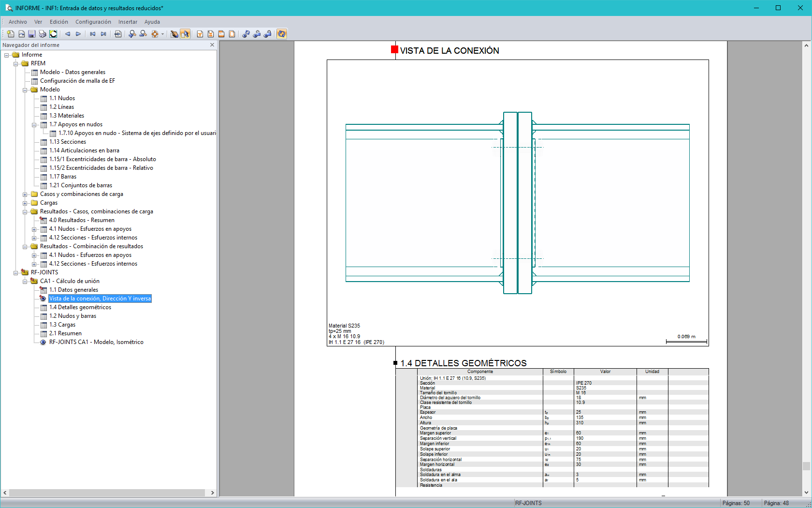Viewport: 812px width, 508px height.
Task: Click the navigator horizontal scrollbar right arrow
Action: 212,493
